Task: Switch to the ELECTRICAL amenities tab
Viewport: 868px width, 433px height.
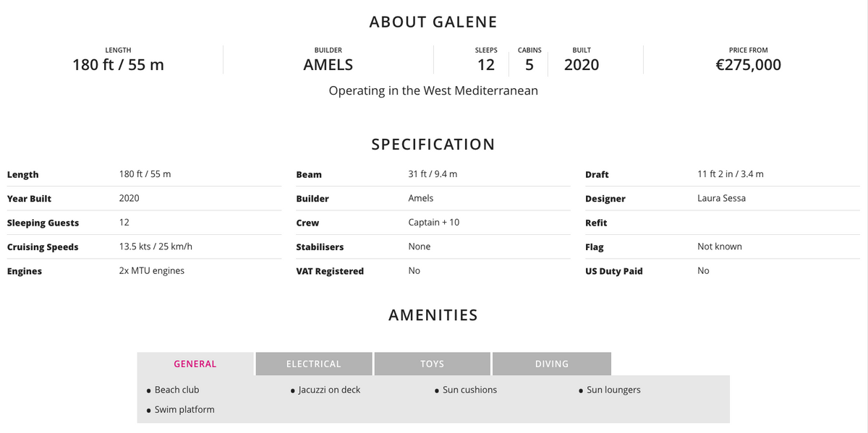Action: click(x=313, y=364)
